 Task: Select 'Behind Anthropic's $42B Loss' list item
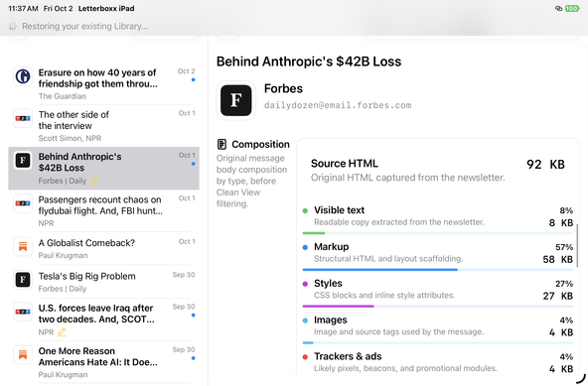click(x=104, y=169)
